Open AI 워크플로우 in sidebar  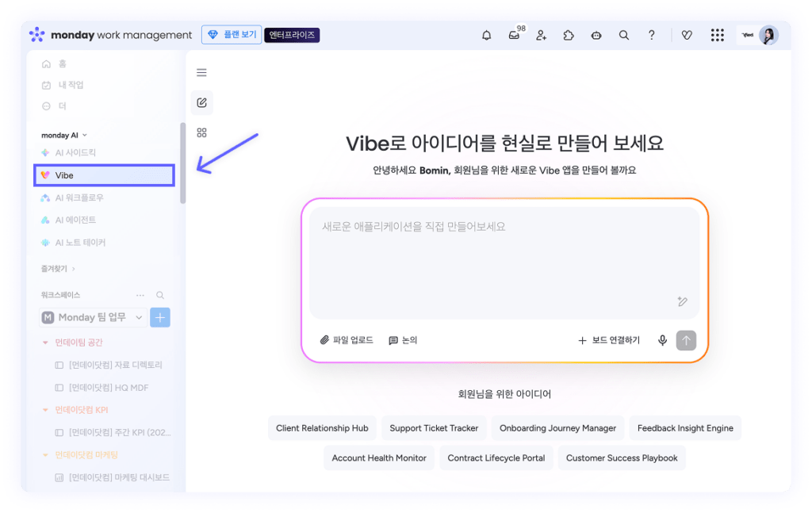pos(79,197)
